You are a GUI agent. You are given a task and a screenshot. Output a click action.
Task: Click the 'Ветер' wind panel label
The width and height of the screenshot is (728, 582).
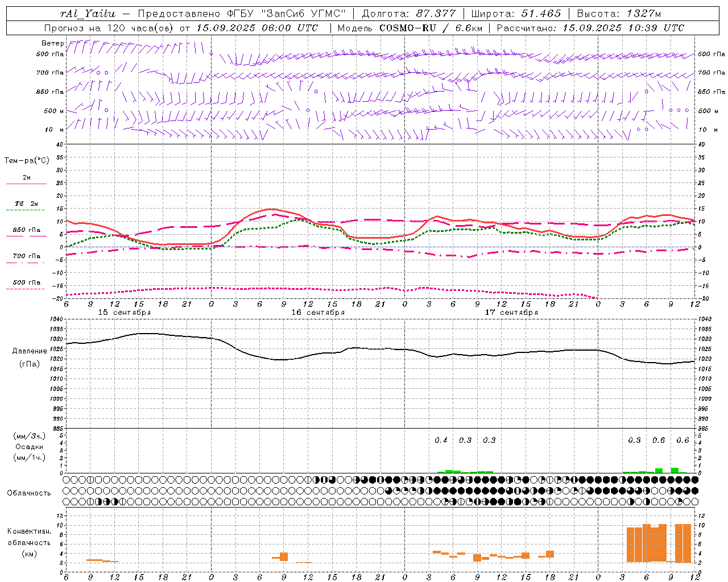coord(52,43)
